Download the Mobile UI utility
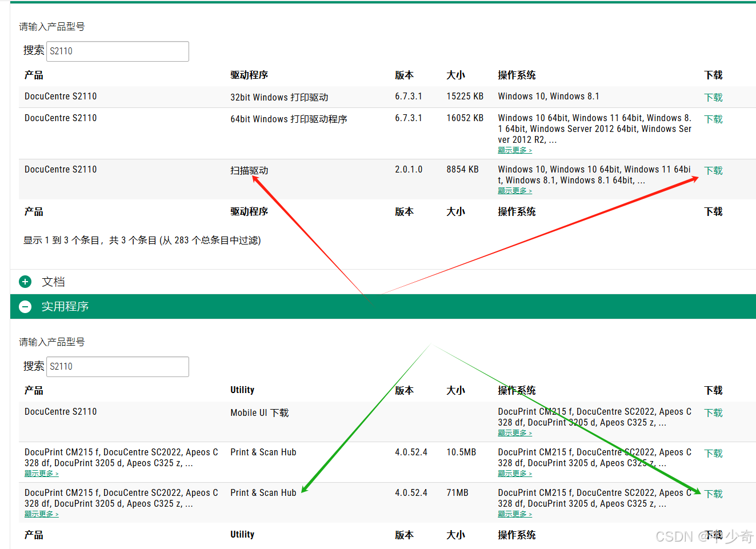 pos(713,413)
